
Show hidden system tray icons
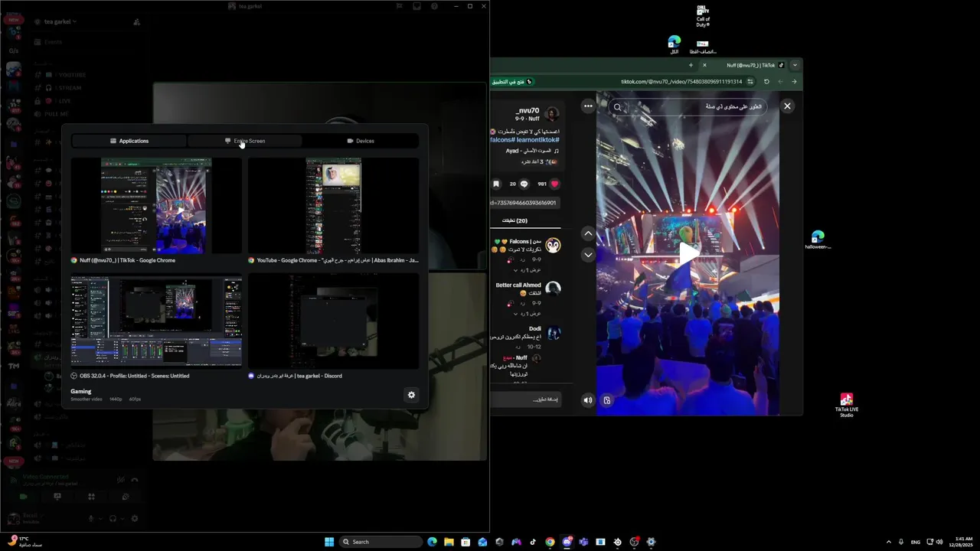coord(888,542)
